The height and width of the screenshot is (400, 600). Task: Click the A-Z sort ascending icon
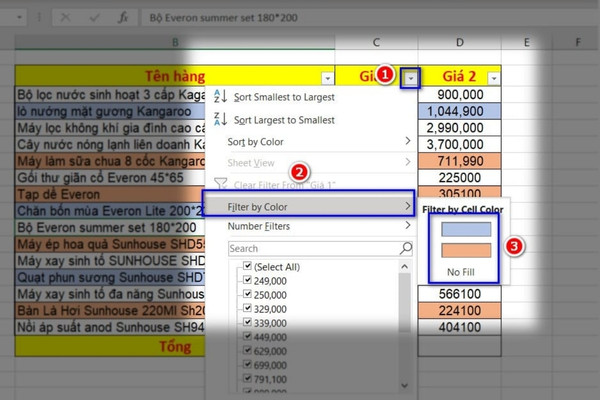point(220,96)
